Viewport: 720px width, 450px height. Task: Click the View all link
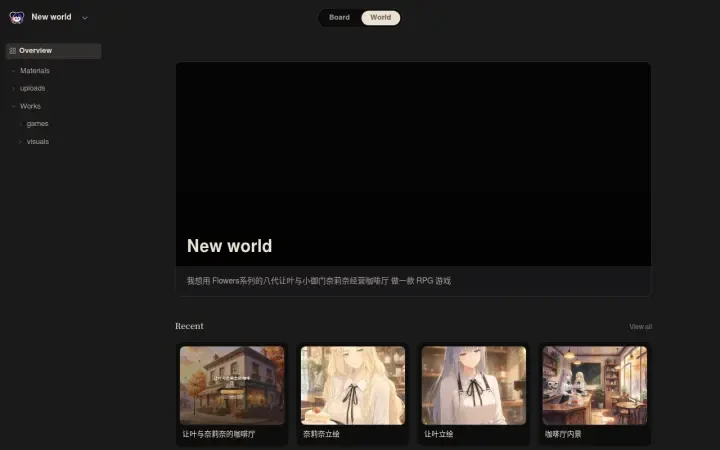641,326
